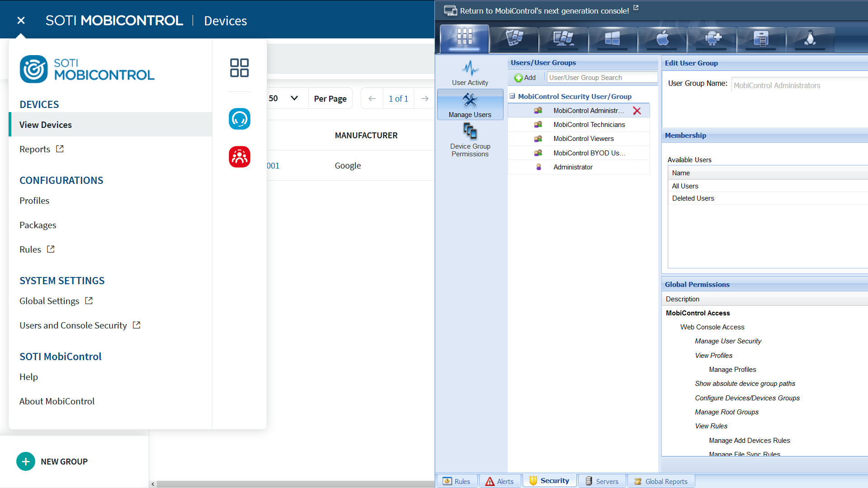Select MobiControl Technicians group
This screenshot has height=488, width=868.
pos(589,125)
